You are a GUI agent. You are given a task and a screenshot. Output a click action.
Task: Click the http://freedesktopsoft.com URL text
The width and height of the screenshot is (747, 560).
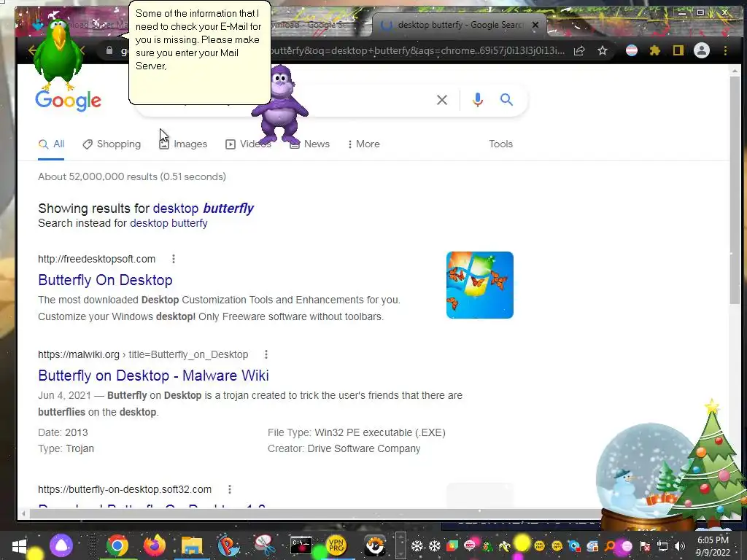point(97,259)
